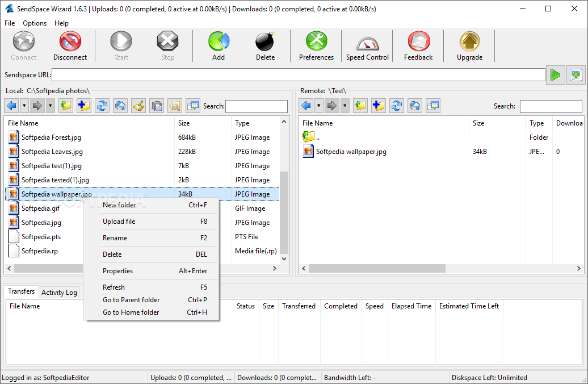Open the Options menu
This screenshot has width=588, height=384.
pyautogui.click(x=35, y=23)
